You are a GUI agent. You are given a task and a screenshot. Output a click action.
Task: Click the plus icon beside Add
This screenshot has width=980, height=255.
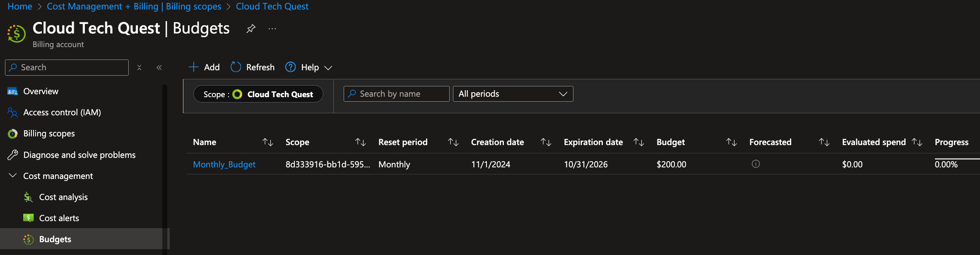(x=194, y=67)
